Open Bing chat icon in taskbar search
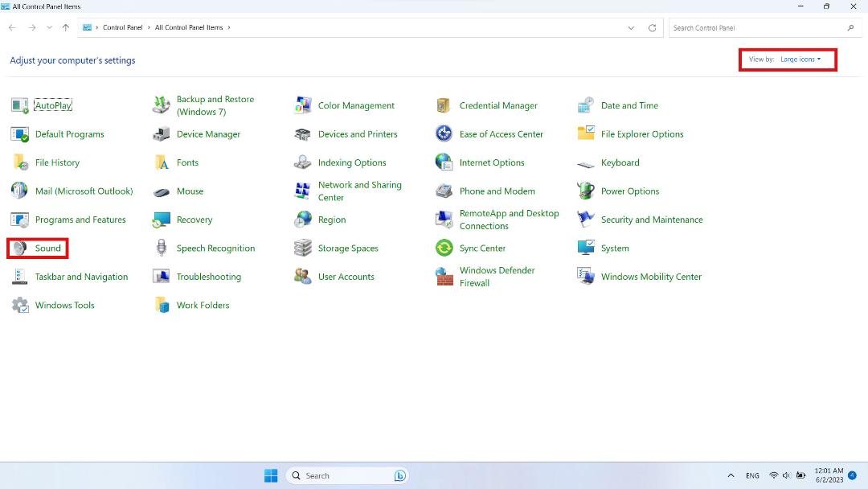 399,475
